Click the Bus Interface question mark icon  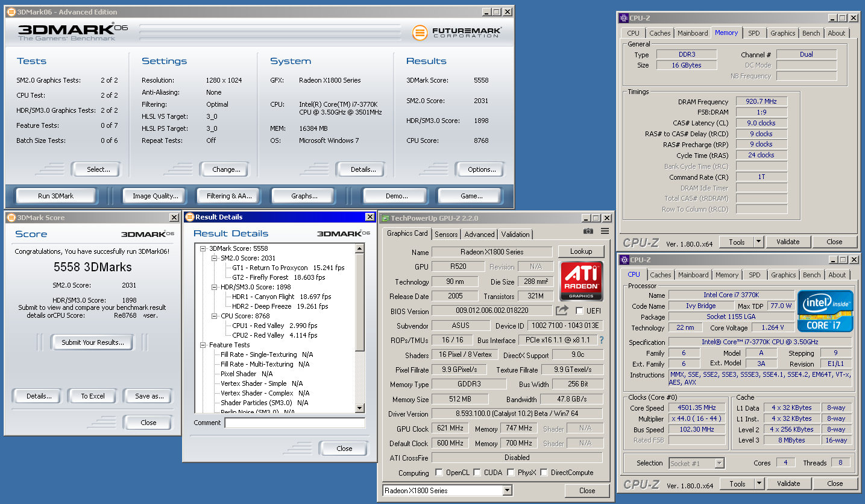[601, 340]
